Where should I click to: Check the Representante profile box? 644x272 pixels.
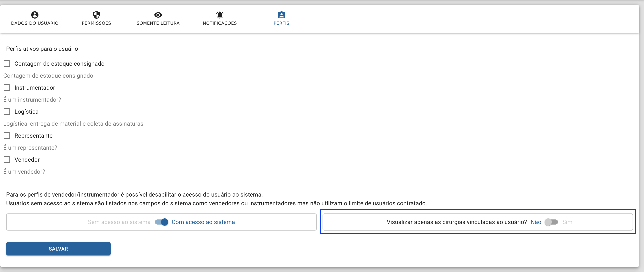coord(7,136)
